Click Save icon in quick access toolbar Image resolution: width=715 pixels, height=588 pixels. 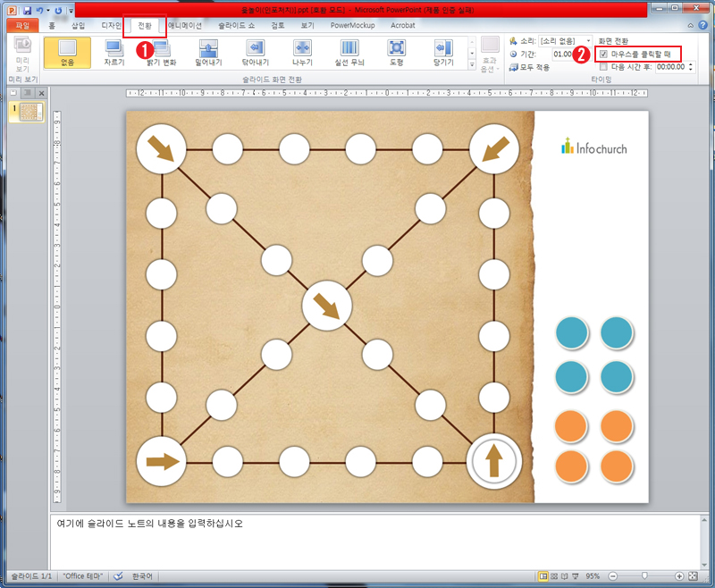click(x=27, y=10)
